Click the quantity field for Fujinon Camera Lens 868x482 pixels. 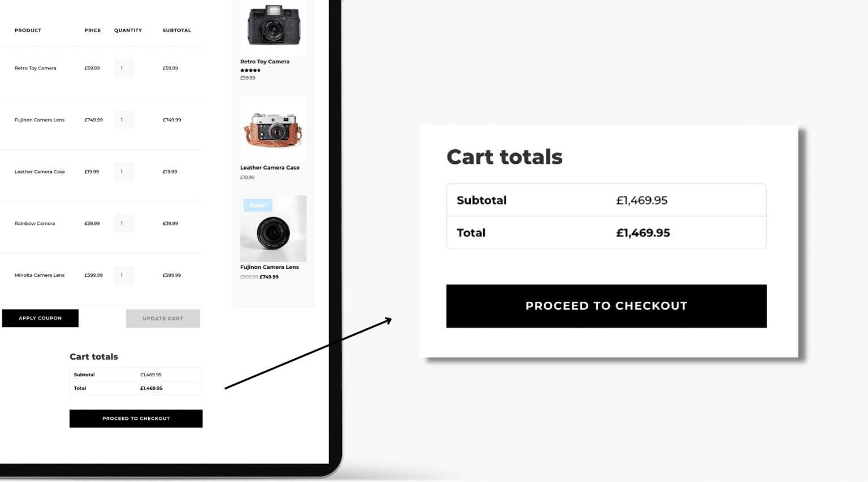(x=124, y=119)
